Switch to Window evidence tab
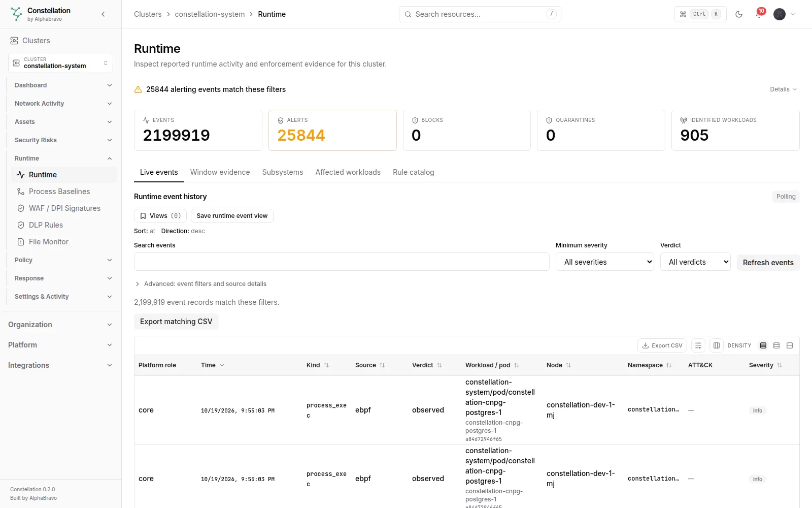 [x=220, y=172]
